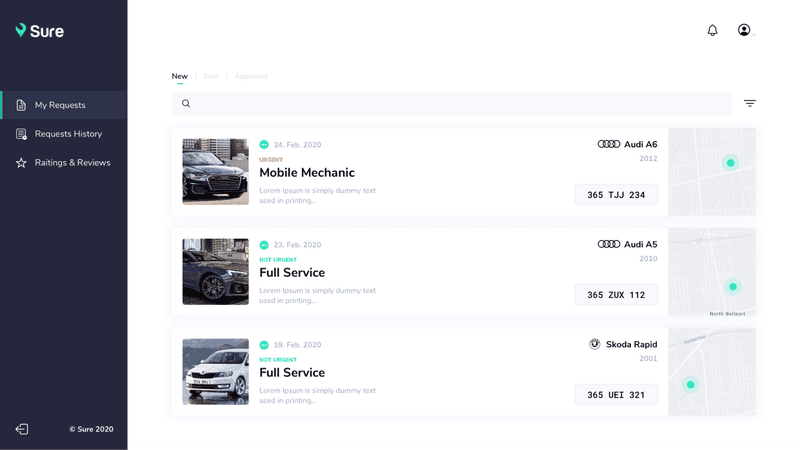The width and height of the screenshot is (800, 450).
Task: Click the map marker on Audi A6 request
Action: click(730, 163)
